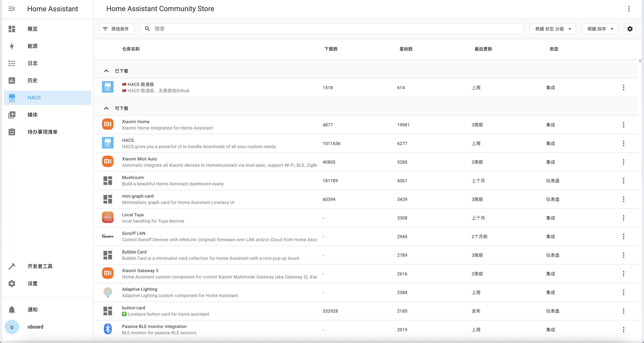Click the 开发者工具 hammer icon
Image resolution: width=644 pixels, height=343 pixels.
pyautogui.click(x=12, y=267)
